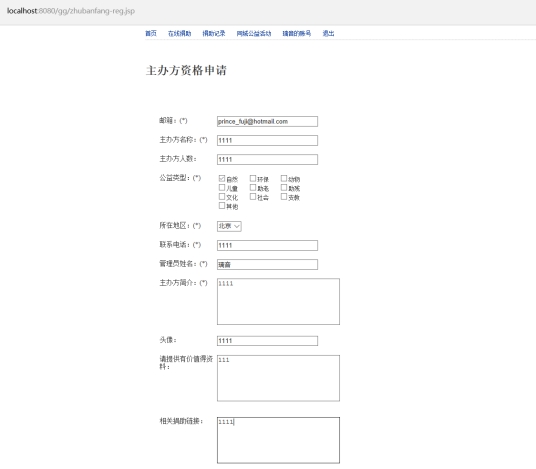The width and height of the screenshot is (536, 469).
Task: Focus the 管理员姓名 text field
Action: [267, 265]
